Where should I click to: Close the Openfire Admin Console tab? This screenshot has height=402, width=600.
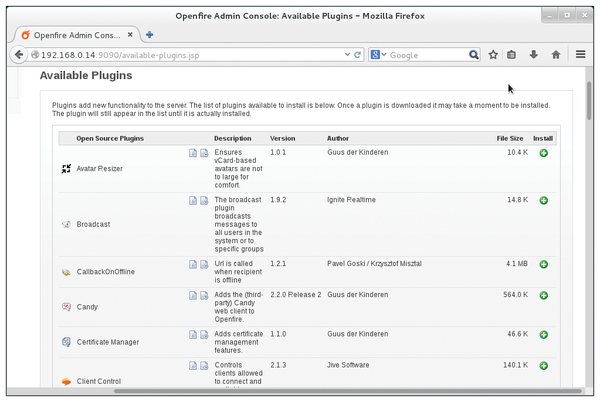click(130, 35)
